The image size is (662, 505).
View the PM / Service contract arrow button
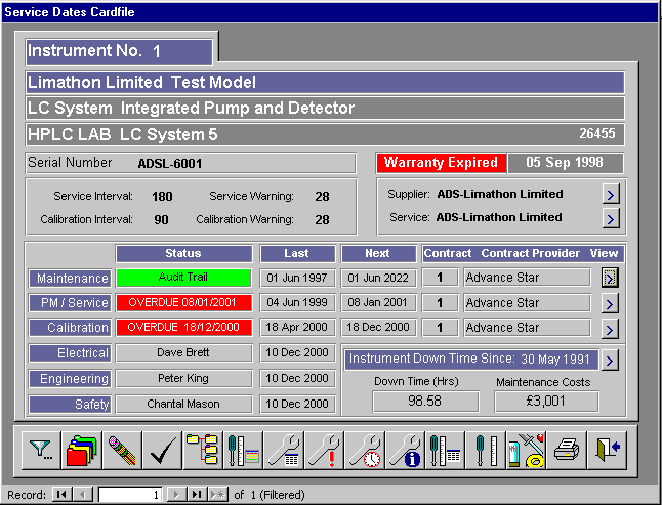[610, 303]
